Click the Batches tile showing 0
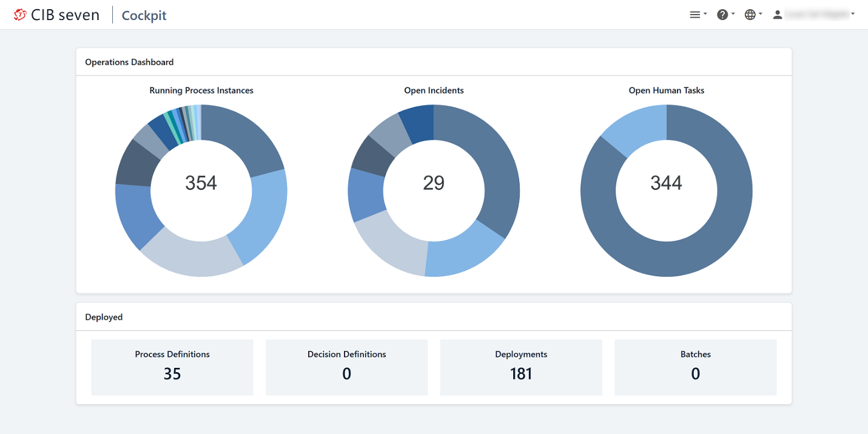The image size is (868, 434). coord(695,367)
